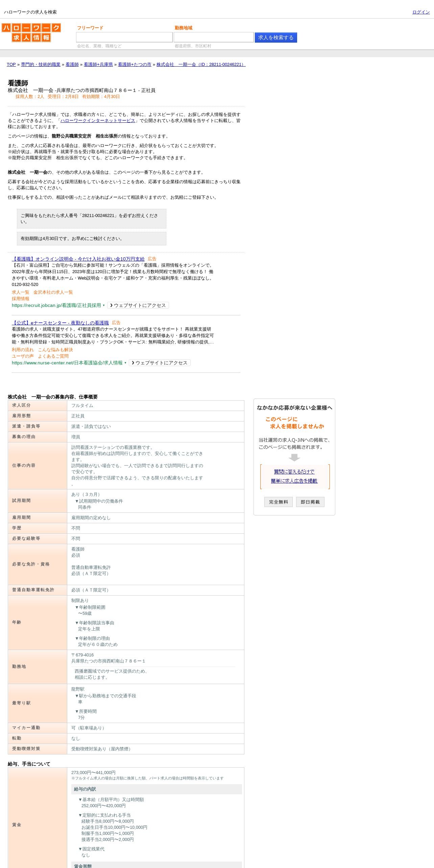
Task: Expand the dropdown arrow beside nurse-center.net URL
Action: point(125,363)
